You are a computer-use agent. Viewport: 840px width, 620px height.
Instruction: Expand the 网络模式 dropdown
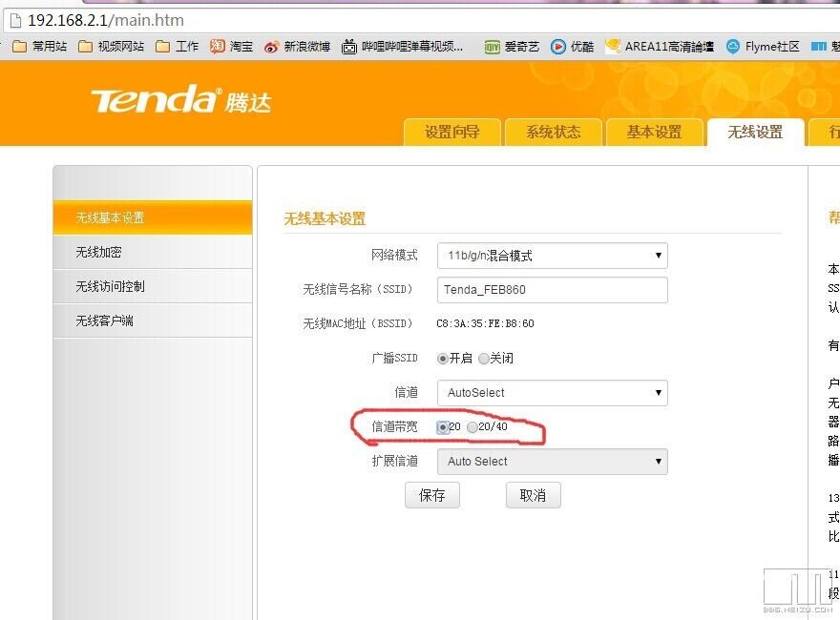tap(552, 256)
